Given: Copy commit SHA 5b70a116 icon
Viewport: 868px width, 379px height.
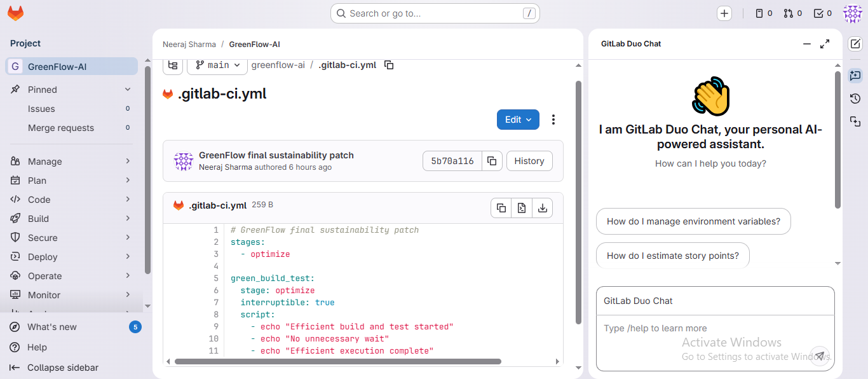Looking at the screenshot, I should [x=491, y=161].
